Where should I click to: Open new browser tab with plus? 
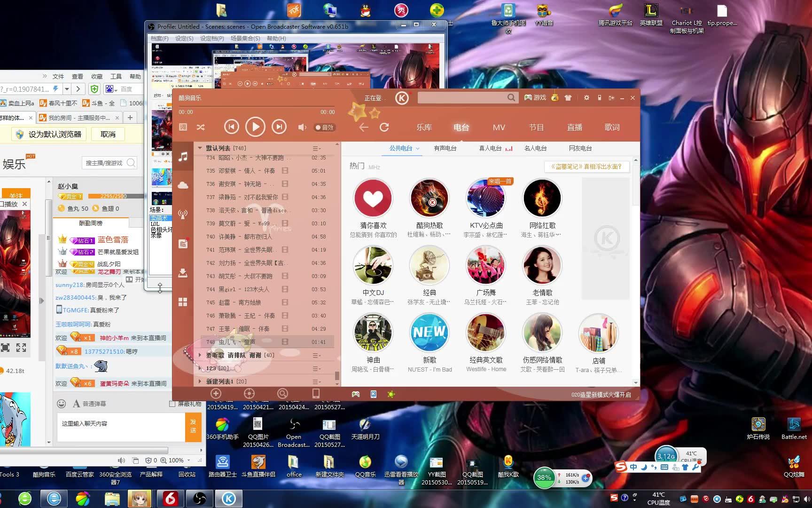(130, 118)
